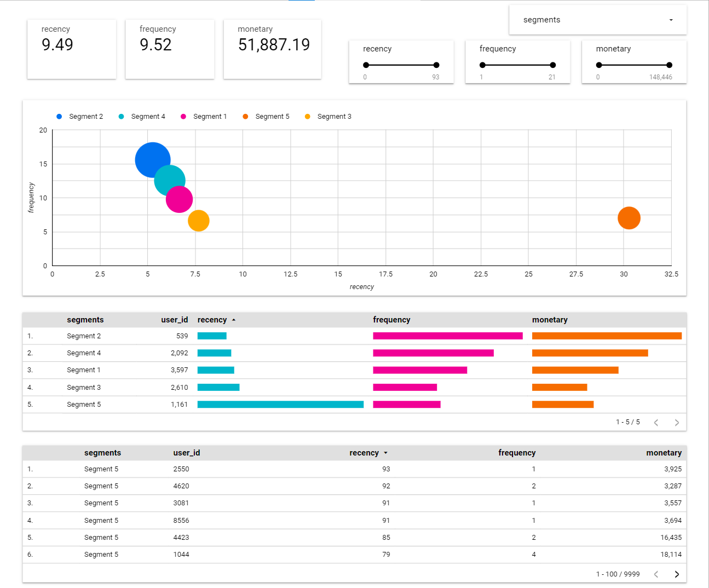Sort summary table by recency column header
Viewport: 709px width, 588px height.
tap(212, 320)
